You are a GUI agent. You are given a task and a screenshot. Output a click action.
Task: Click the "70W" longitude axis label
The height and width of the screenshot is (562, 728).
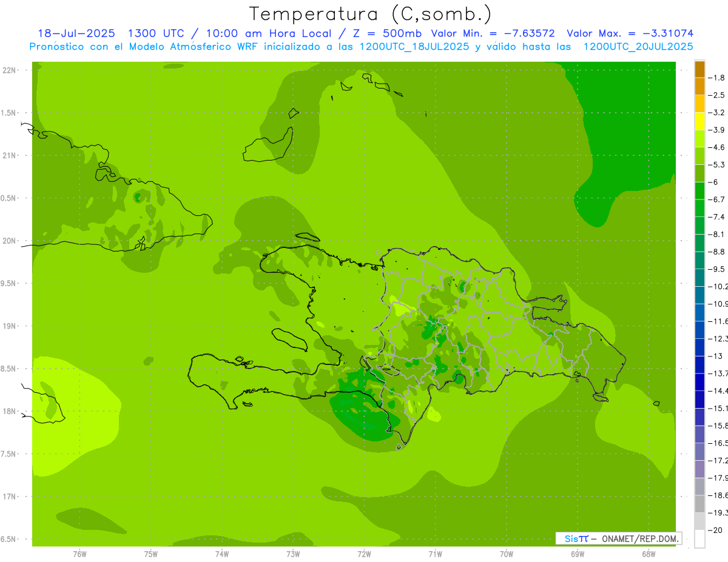pos(507,554)
